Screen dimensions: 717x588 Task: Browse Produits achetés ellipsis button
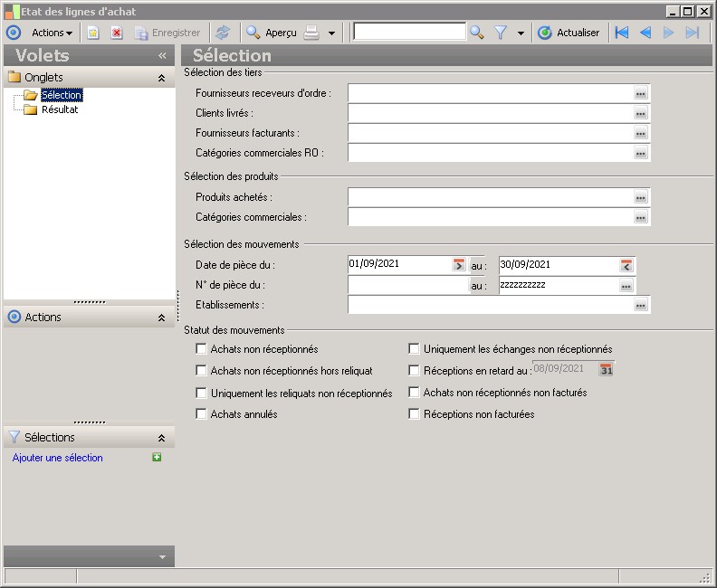[641, 197]
